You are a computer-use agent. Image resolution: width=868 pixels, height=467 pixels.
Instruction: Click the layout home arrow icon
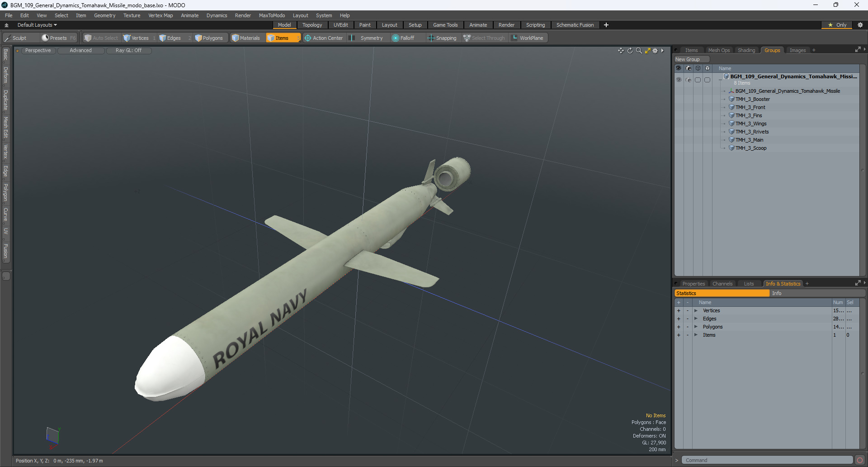tap(6, 25)
